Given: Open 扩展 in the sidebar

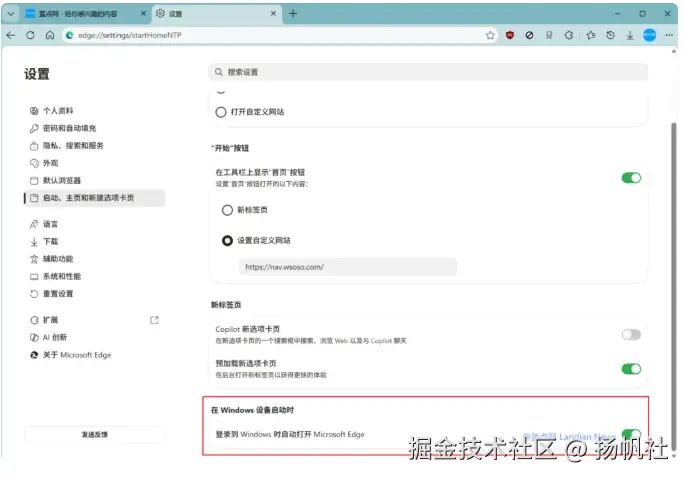Looking at the screenshot, I should click(x=94, y=320).
